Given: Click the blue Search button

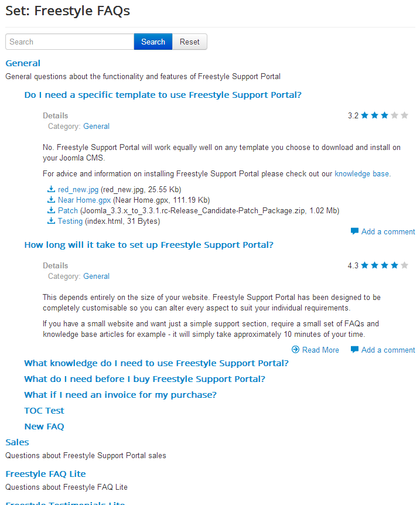Looking at the screenshot, I should [x=153, y=42].
